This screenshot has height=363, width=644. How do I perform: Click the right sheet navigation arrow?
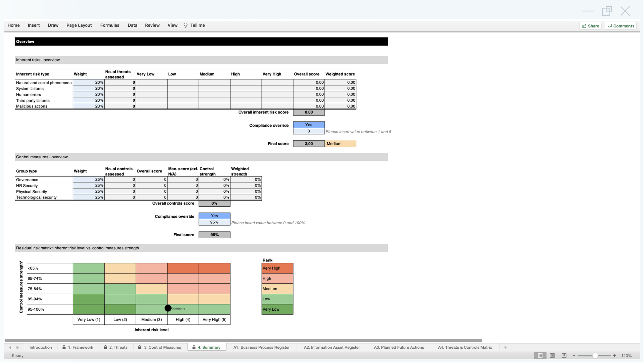[18, 347]
